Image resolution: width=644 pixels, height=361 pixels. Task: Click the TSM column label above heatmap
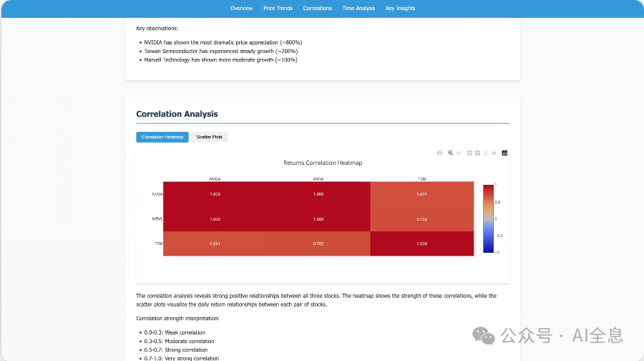[x=421, y=179]
